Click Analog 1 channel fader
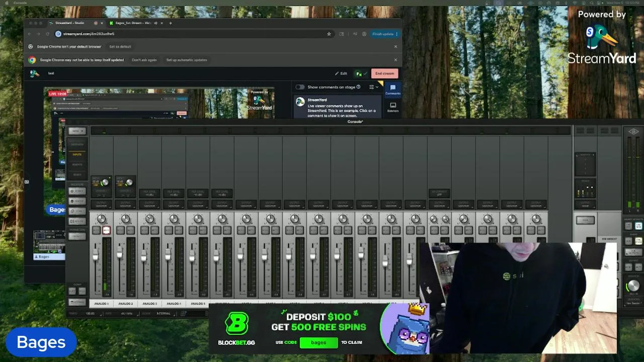This screenshot has height=362, width=644. [x=95, y=254]
